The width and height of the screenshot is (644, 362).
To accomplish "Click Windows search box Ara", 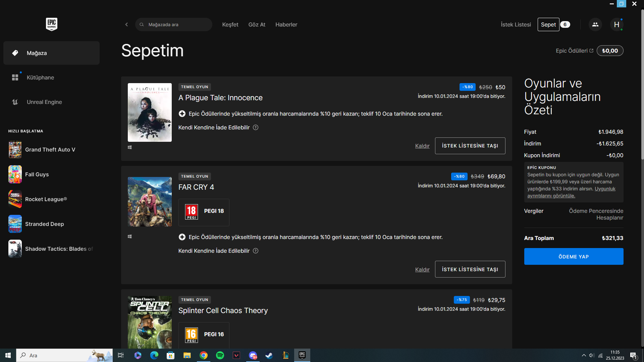I will [64, 355].
